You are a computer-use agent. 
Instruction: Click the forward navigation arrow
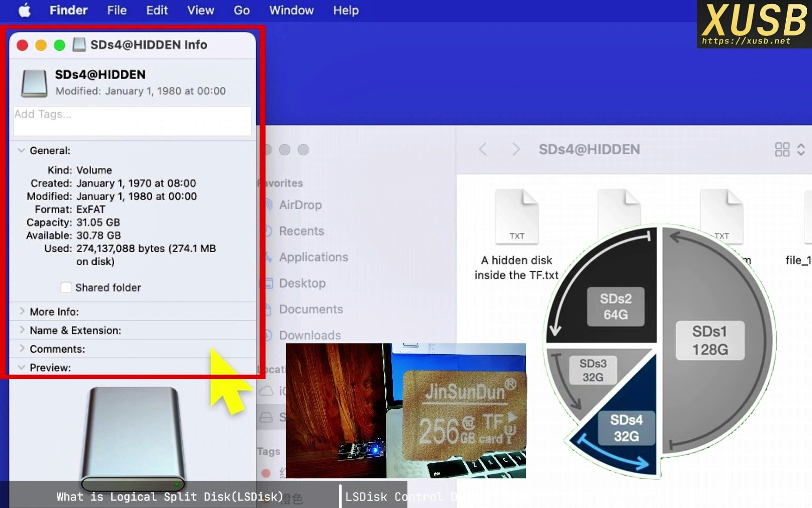515,149
